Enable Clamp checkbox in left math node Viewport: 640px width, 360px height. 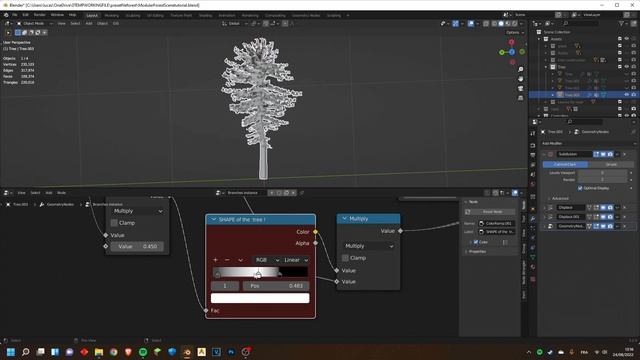pyautogui.click(x=114, y=223)
